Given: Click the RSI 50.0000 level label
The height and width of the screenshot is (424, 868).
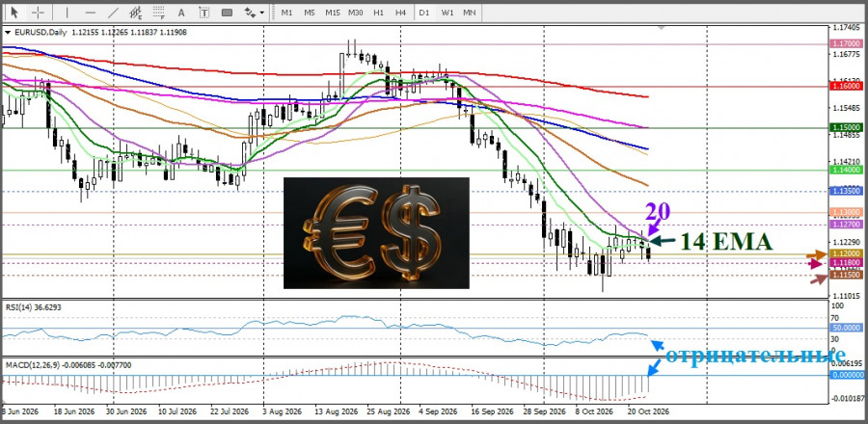Looking at the screenshot, I should pos(845,329).
